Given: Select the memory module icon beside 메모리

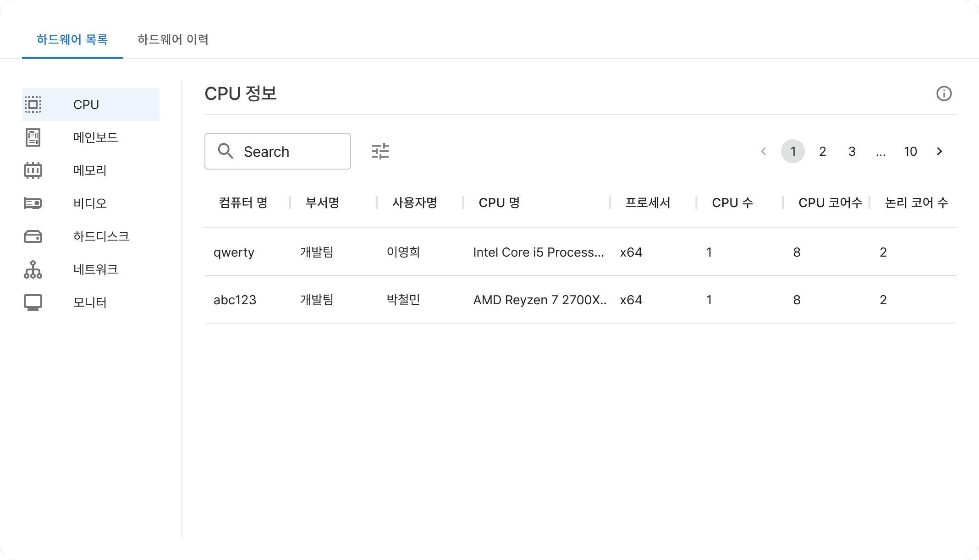Looking at the screenshot, I should point(33,170).
